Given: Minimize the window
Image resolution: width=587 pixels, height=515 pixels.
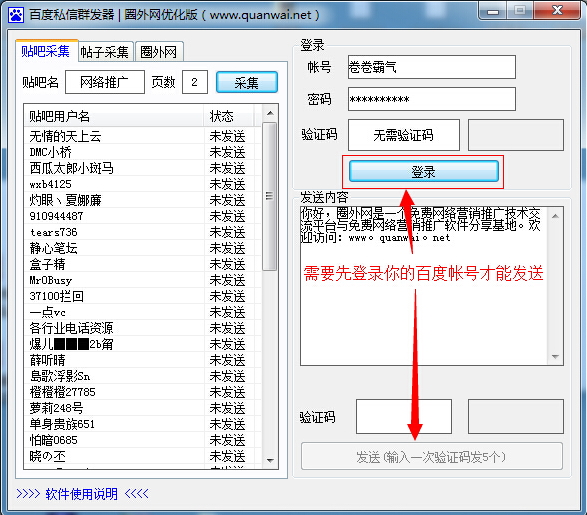Looking at the screenshot, I should click(x=492, y=11).
